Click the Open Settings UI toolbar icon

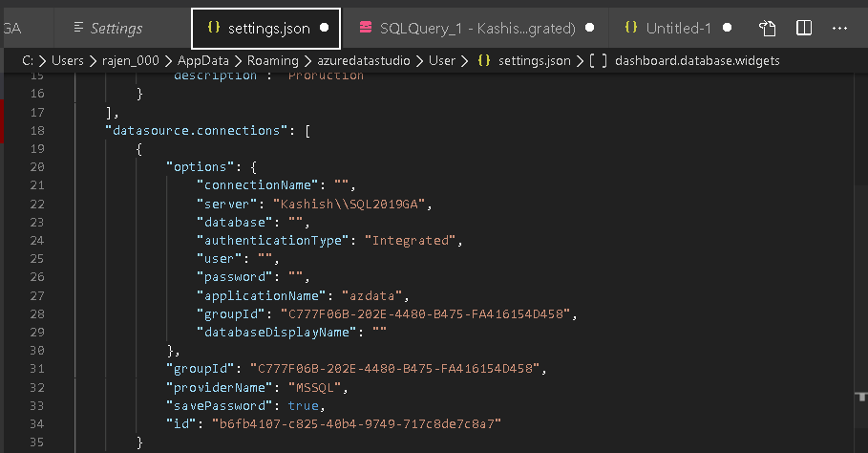pos(767,29)
